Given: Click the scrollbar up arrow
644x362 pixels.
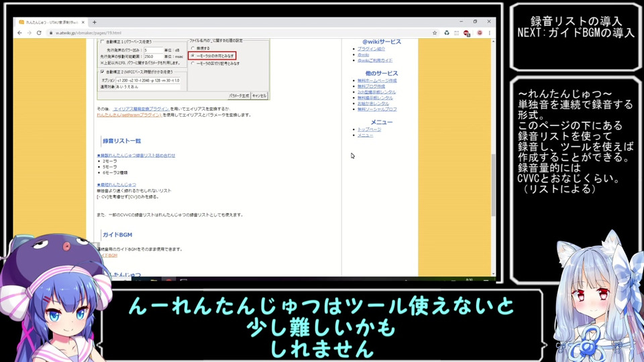Looking at the screenshot, I should pyautogui.click(x=493, y=42).
